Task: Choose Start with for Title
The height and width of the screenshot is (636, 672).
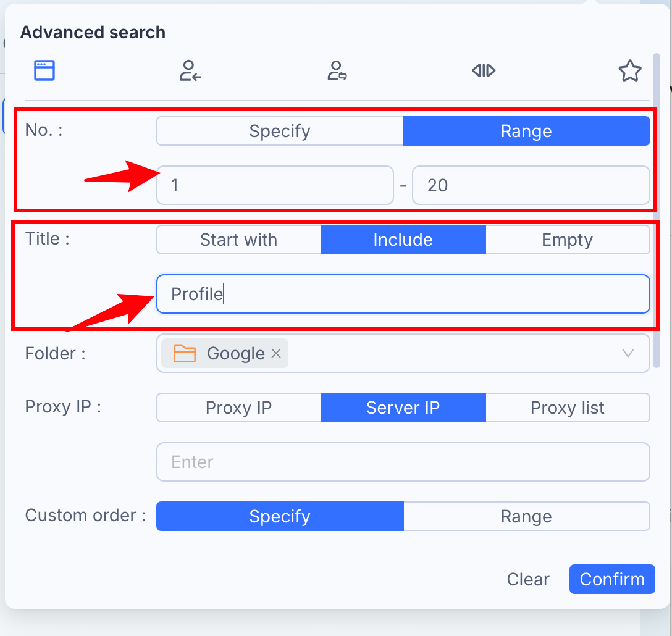Action: [238, 240]
